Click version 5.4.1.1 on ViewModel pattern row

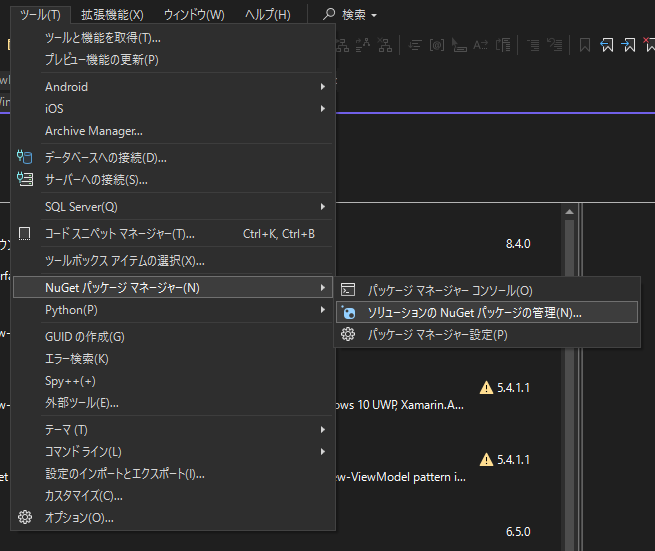pyautogui.click(x=513, y=460)
